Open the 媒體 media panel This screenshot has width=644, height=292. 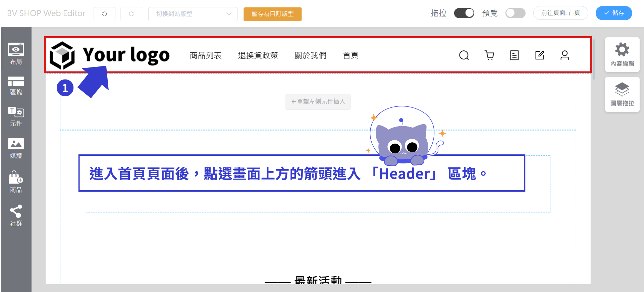[x=16, y=148]
